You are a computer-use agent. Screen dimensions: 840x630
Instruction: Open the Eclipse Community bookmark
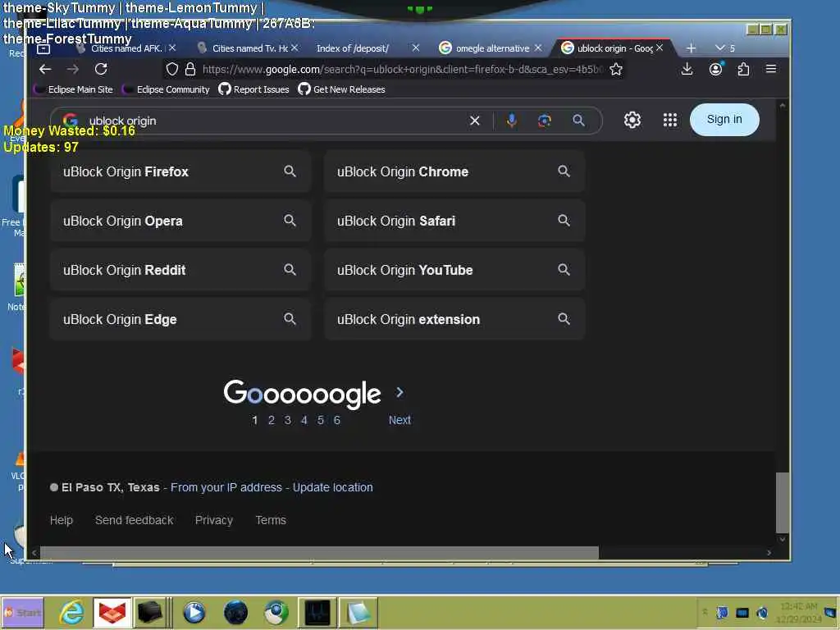[166, 89]
